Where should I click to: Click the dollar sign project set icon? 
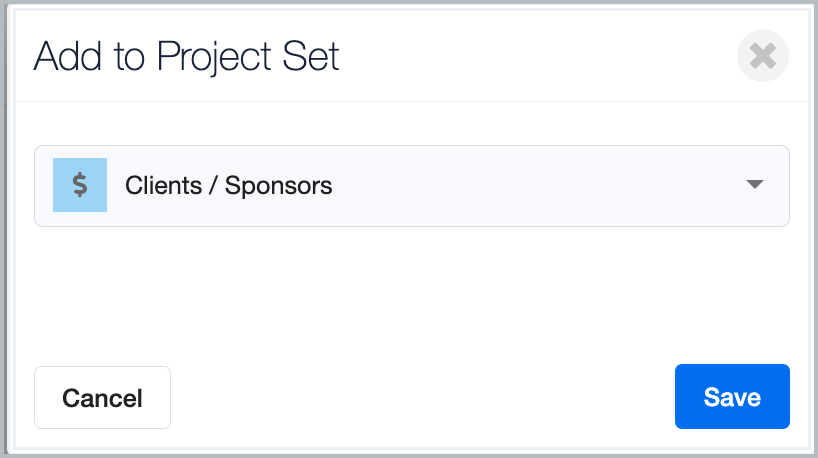click(80, 185)
